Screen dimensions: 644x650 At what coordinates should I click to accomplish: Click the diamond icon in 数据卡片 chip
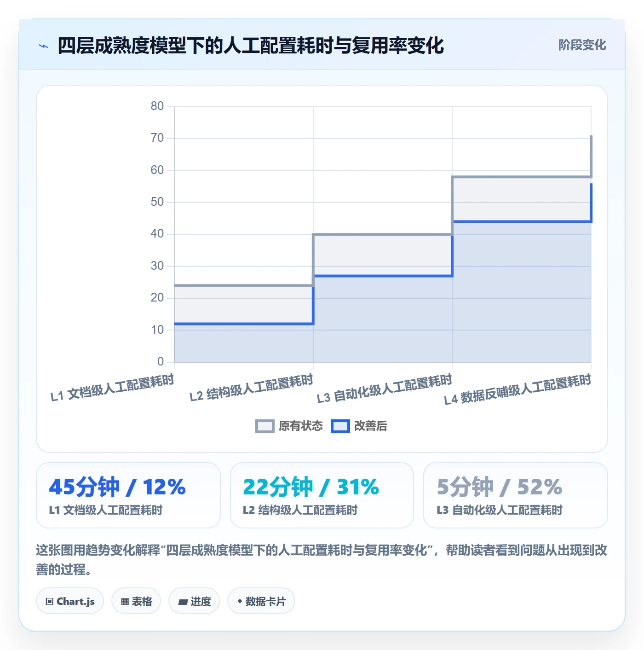click(240, 601)
